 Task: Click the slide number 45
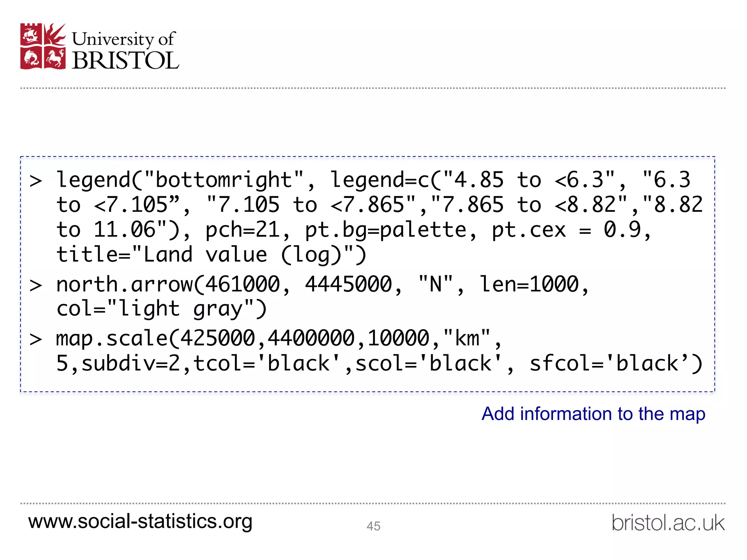(x=373, y=526)
